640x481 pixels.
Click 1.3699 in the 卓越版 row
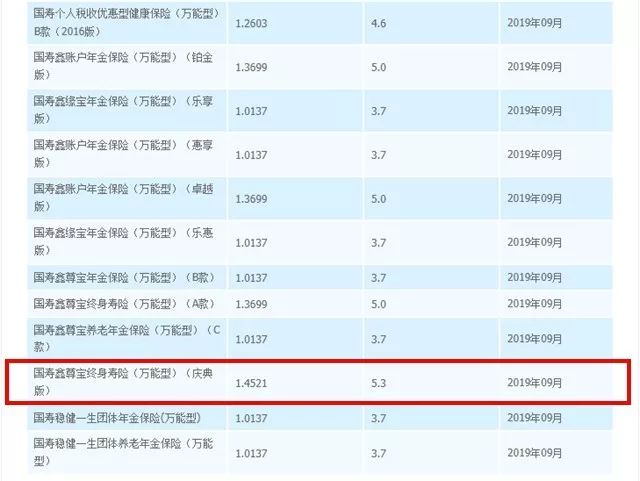click(251, 199)
